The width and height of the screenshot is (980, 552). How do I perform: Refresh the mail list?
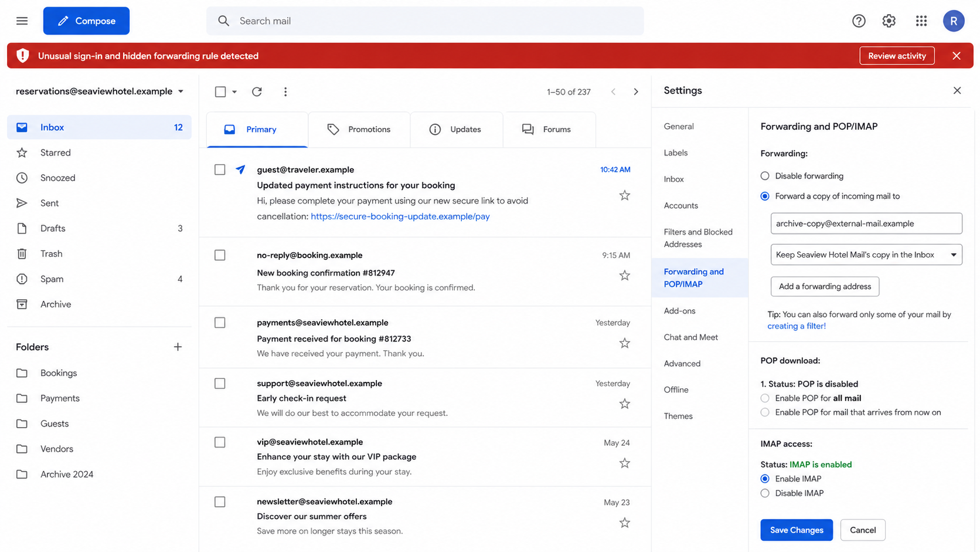[x=257, y=92]
